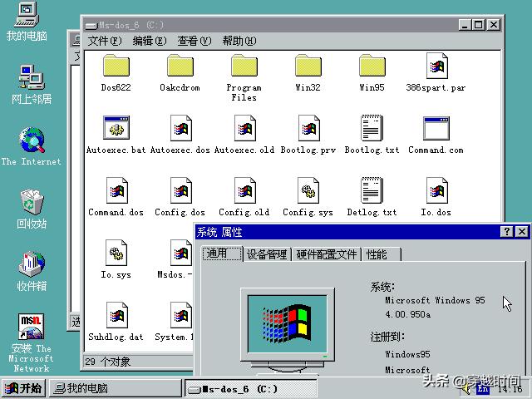Select the Config.old file icon
Viewport: 532px width, 399px height.
[245, 190]
